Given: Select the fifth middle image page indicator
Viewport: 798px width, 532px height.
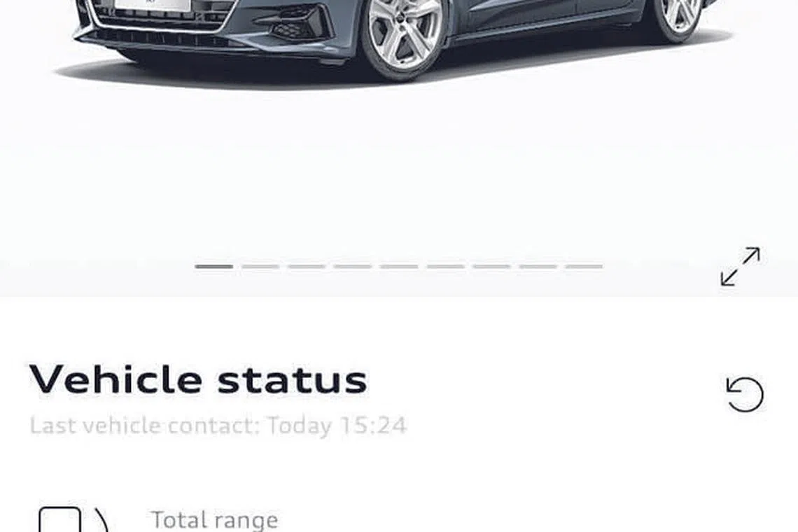Looking at the screenshot, I should (399, 266).
